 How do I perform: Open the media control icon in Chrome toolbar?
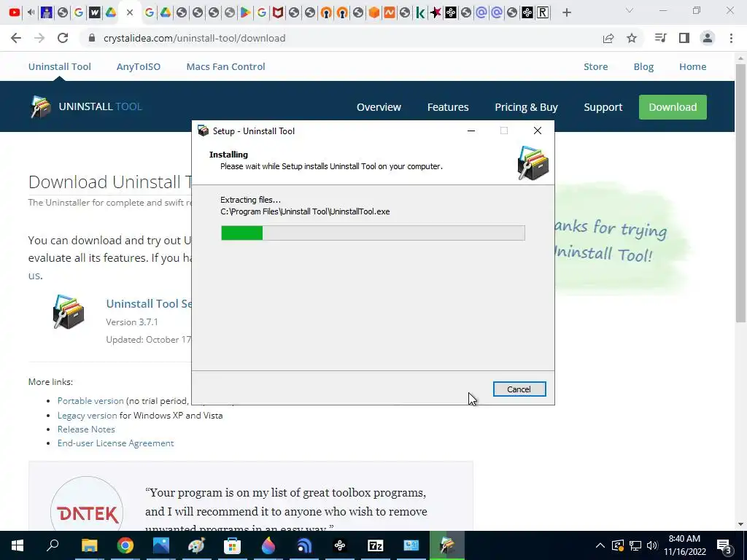point(660,38)
